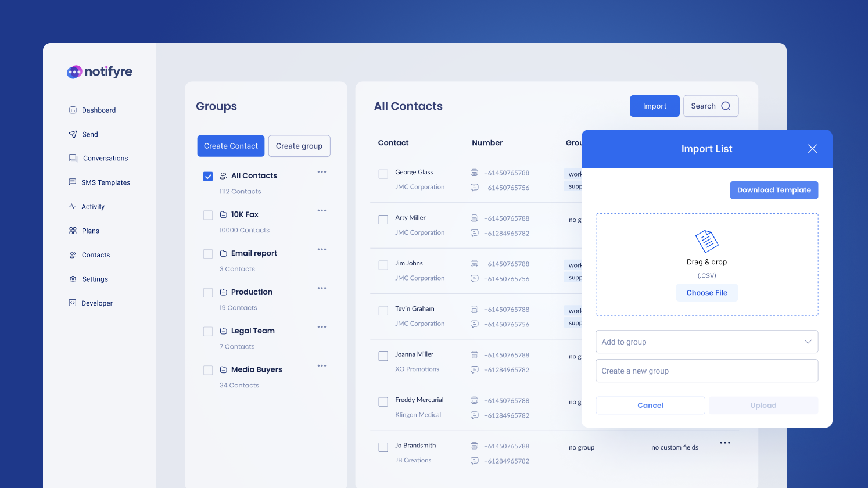Click the 10K Fax folder icon
This screenshot has width=868, height=488.
tap(224, 214)
